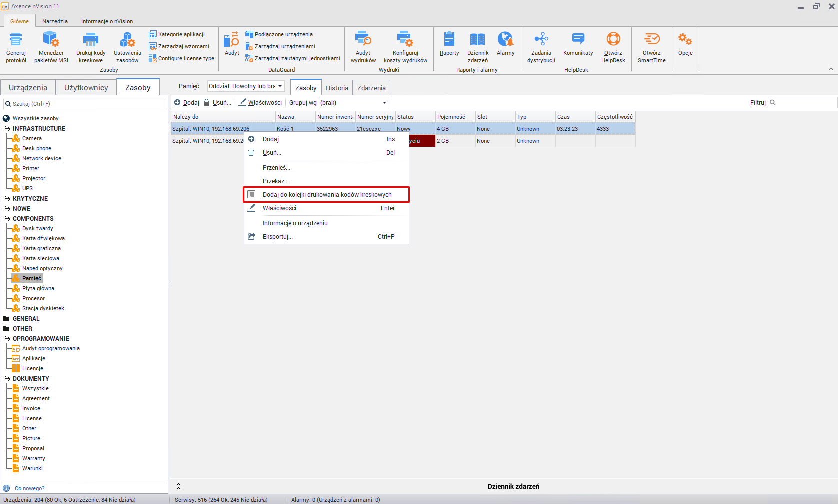
Task: Open the Grupuj wg combo box
Action: coord(354,103)
